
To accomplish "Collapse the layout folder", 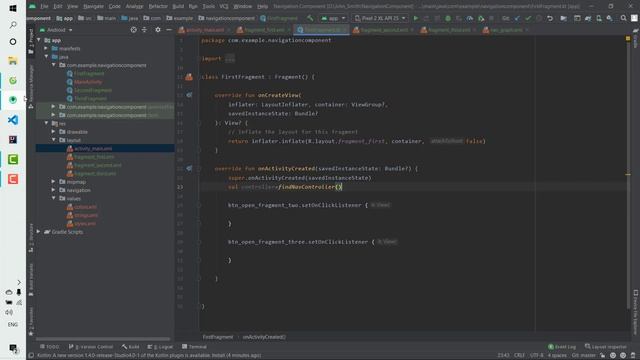I will 54,140.
